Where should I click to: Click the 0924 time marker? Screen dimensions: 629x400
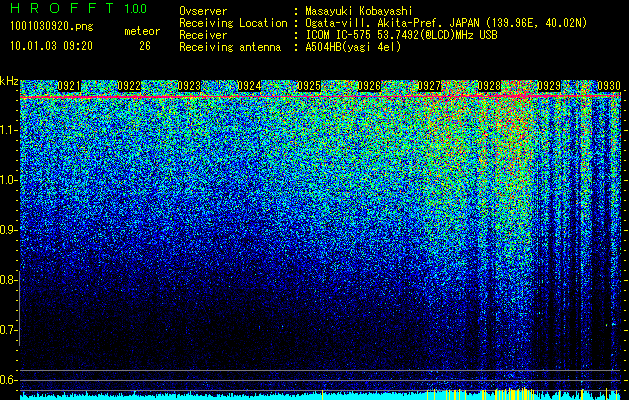(249, 86)
